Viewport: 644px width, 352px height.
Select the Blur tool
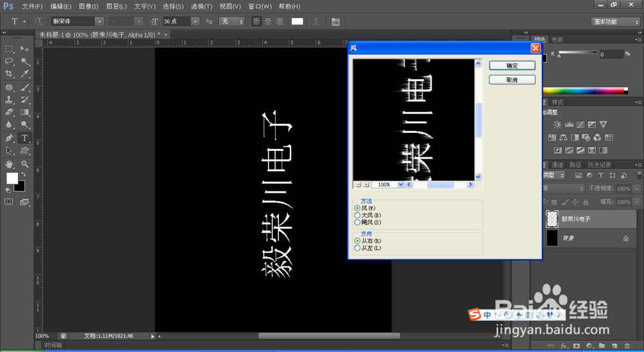pyautogui.click(x=9, y=124)
